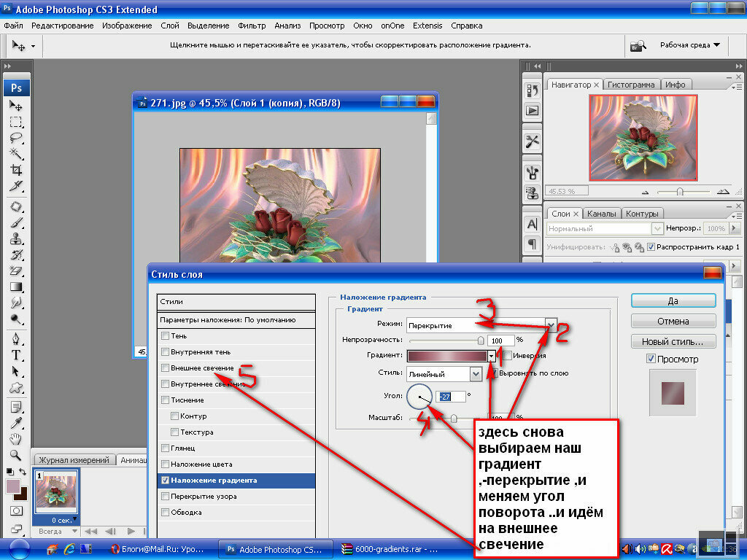Image resolution: width=747 pixels, height=560 pixels.
Task: Open Adobe Photoshop CS taskbar button
Action: [275, 549]
